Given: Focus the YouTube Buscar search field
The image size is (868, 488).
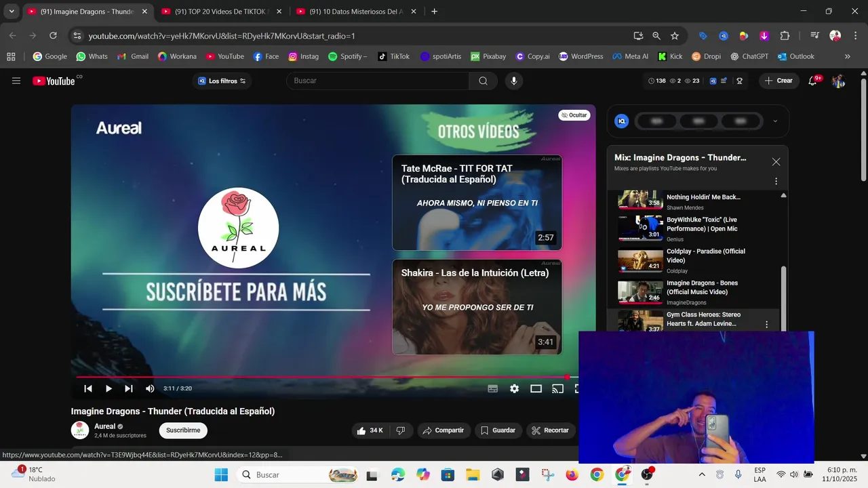Looking at the screenshot, I should pos(378,81).
